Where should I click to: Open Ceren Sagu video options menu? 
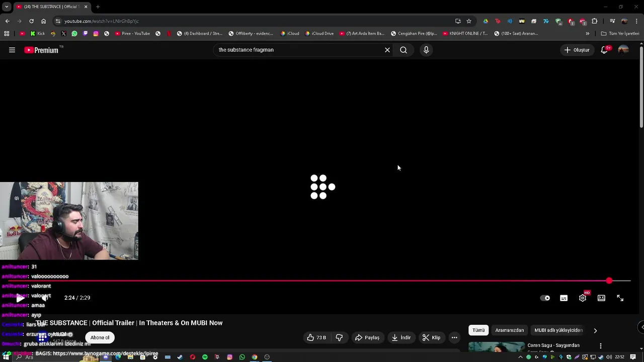click(x=600, y=346)
